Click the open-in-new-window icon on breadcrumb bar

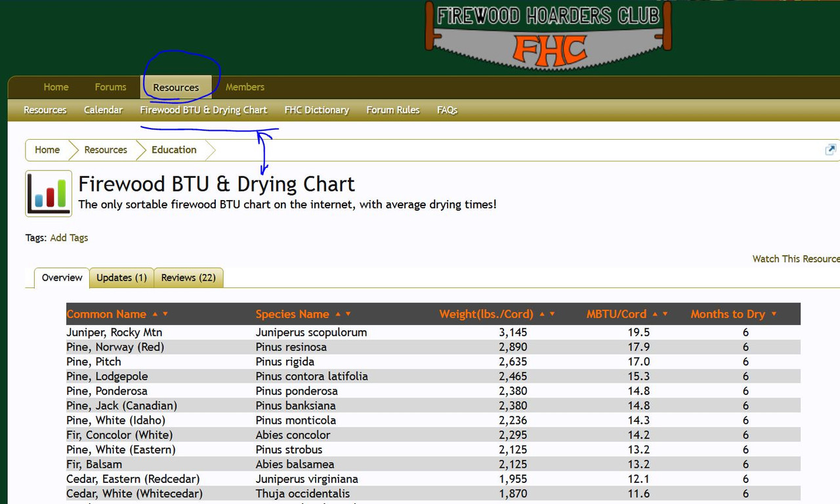(831, 150)
